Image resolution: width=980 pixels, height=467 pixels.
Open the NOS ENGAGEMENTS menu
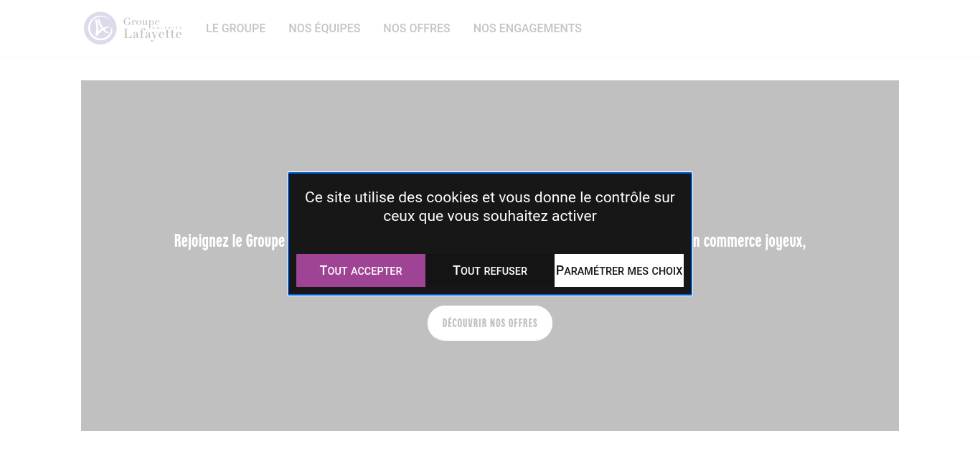tap(527, 29)
